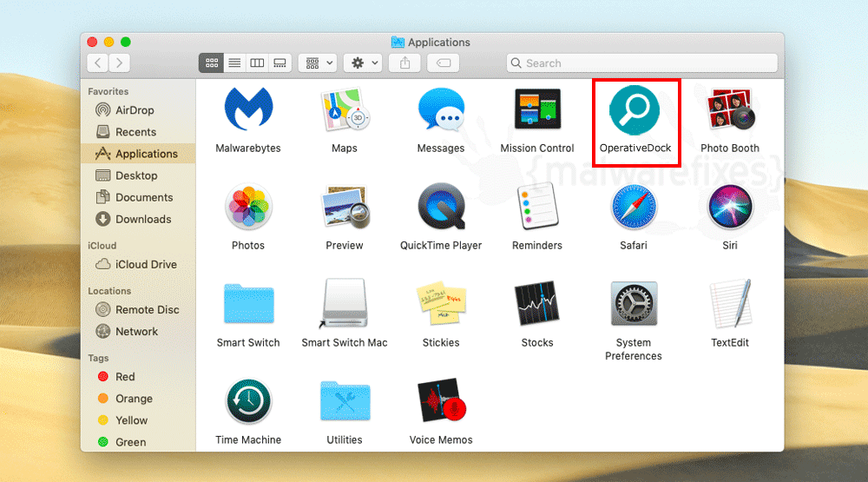Select the System Preferences gear icon
The image size is (868, 482).
pos(634,304)
